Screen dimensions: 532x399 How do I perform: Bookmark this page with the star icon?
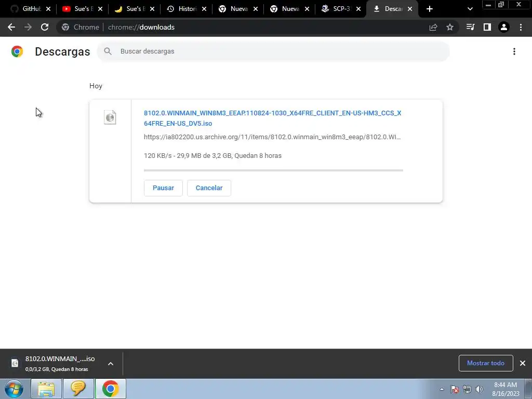(x=450, y=27)
